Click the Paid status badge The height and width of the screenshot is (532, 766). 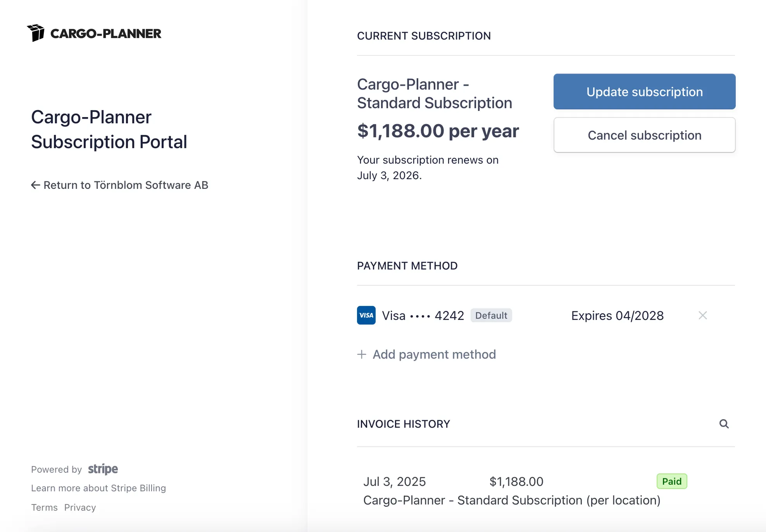[672, 481]
